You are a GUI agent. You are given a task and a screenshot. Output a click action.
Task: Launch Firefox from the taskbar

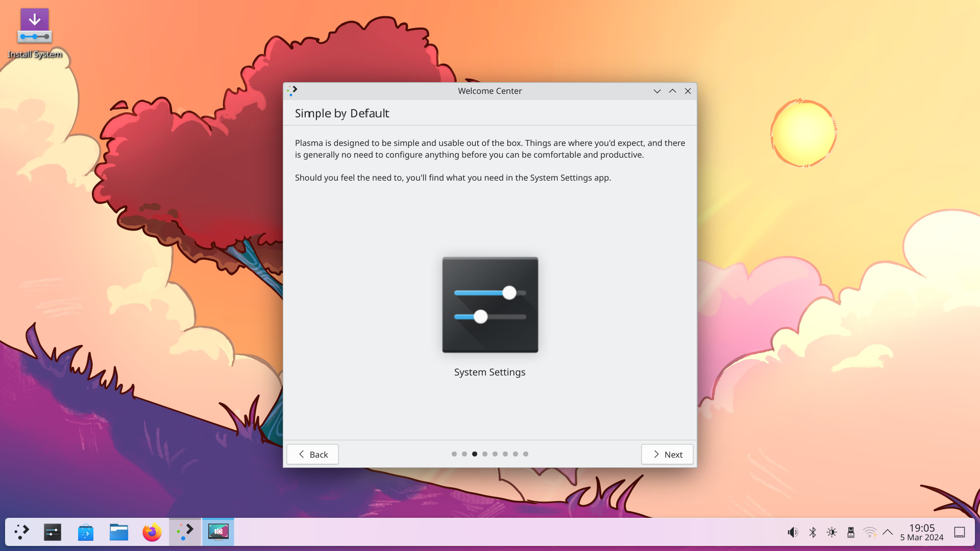[152, 532]
